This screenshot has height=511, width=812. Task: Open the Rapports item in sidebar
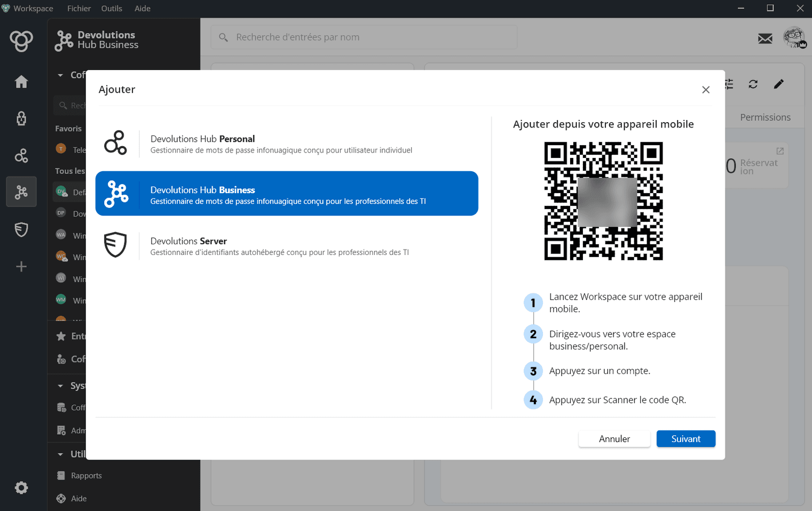(86, 476)
